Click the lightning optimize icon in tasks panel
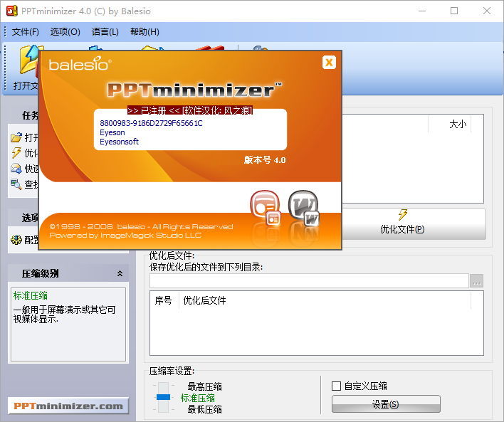The height and width of the screenshot is (422, 504). click(x=16, y=153)
